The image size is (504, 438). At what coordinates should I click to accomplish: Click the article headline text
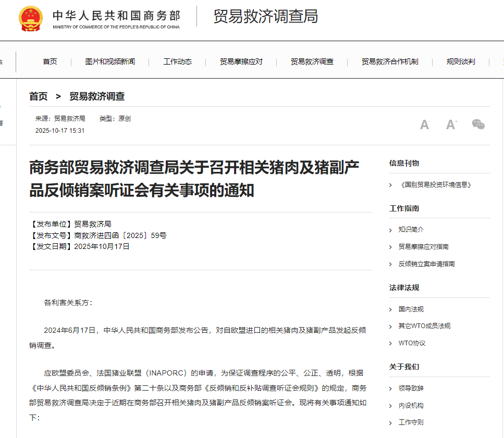pos(194,179)
